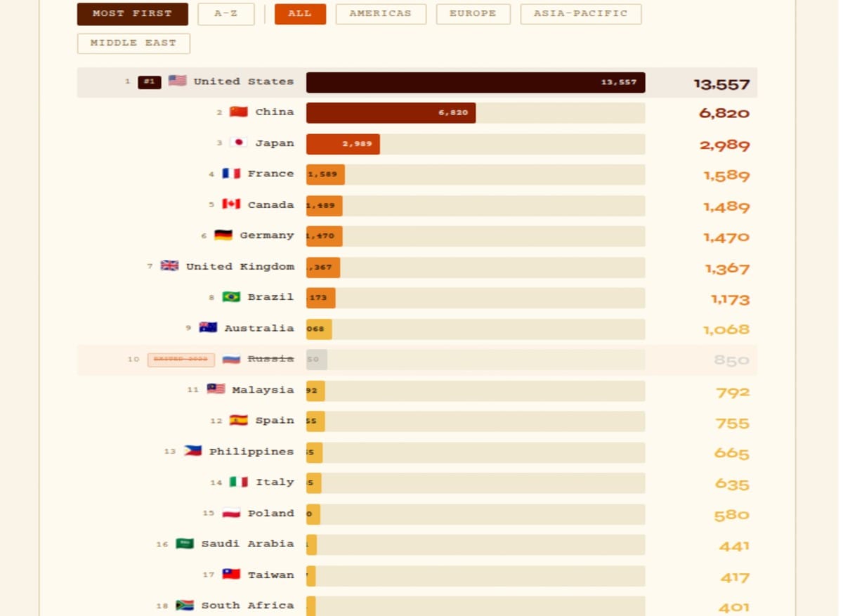Click the Japan flag icon

click(x=239, y=143)
